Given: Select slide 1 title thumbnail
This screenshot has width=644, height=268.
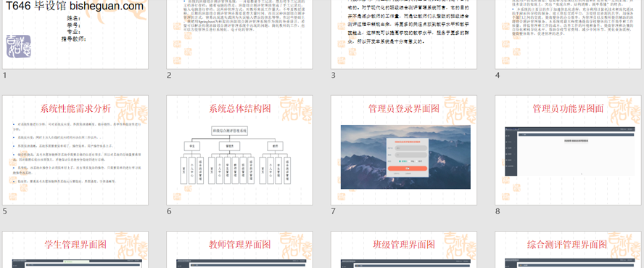Looking at the screenshot, I should 75,35.
